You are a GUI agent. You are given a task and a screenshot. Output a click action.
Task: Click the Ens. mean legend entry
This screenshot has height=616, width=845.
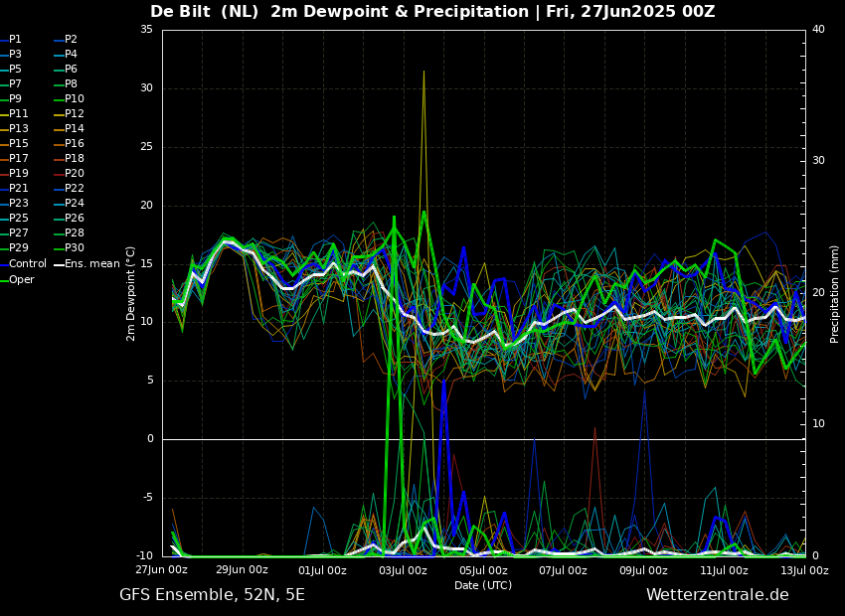(91, 263)
